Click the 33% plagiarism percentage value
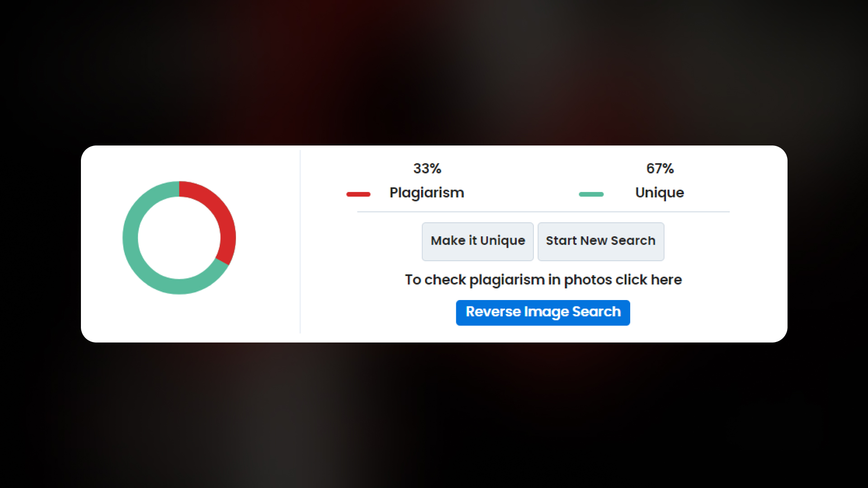 [427, 169]
